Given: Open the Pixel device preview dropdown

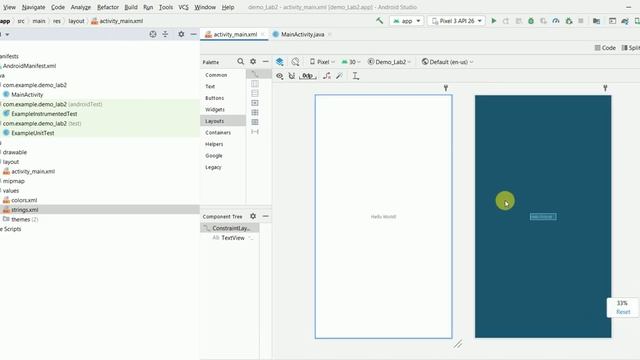Looking at the screenshot, I should click(x=322, y=62).
